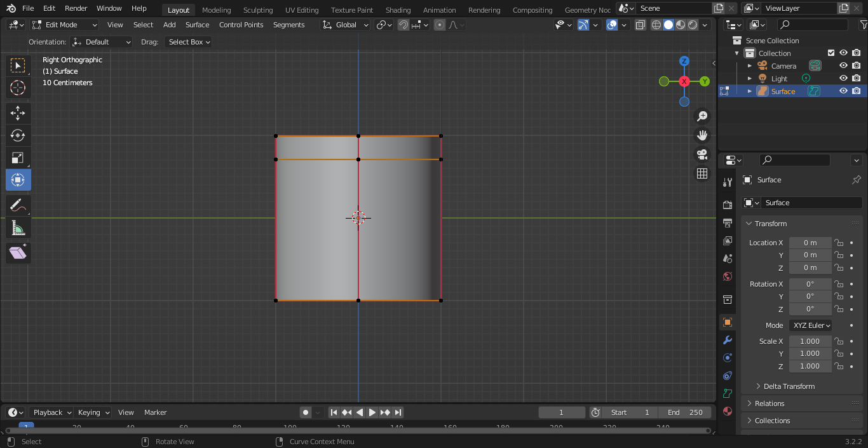Open the Material properties tab

[728, 411]
